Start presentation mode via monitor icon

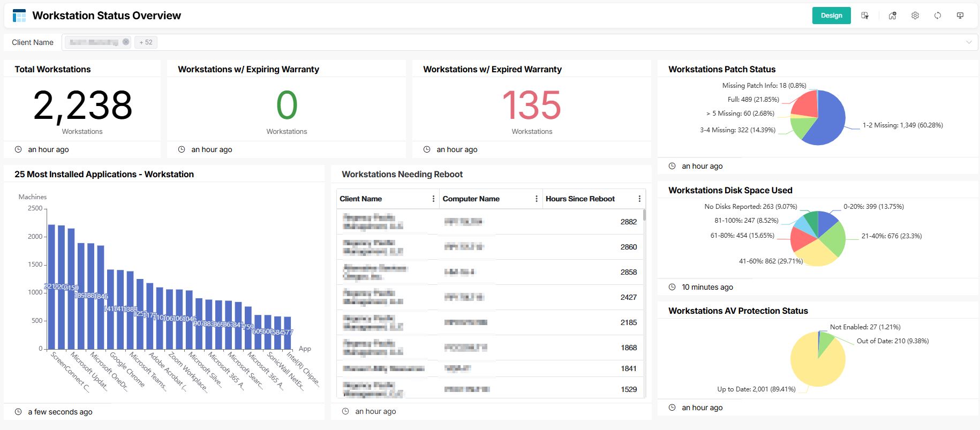click(x=960, y=16)
